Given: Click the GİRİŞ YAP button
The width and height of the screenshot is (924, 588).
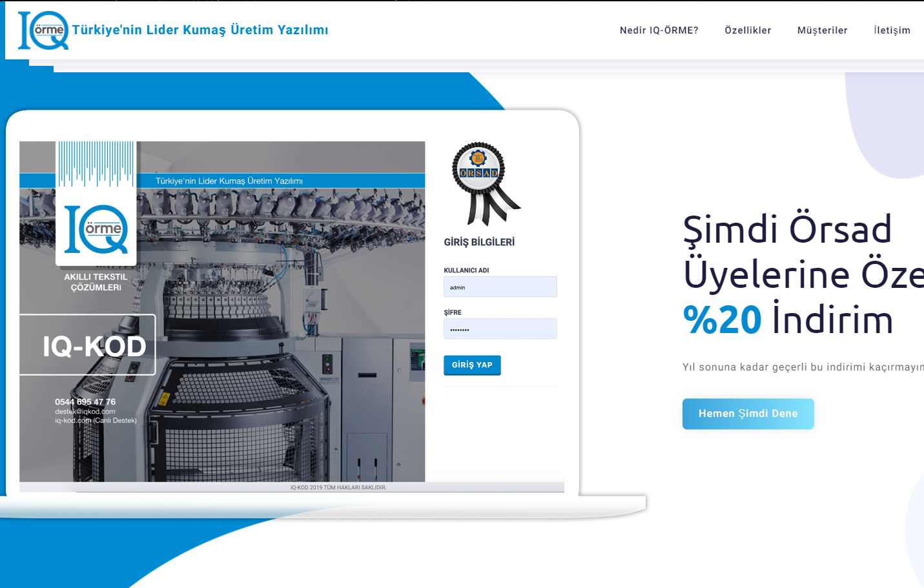Looking at the screenshot, I should (x=472, y=365).
